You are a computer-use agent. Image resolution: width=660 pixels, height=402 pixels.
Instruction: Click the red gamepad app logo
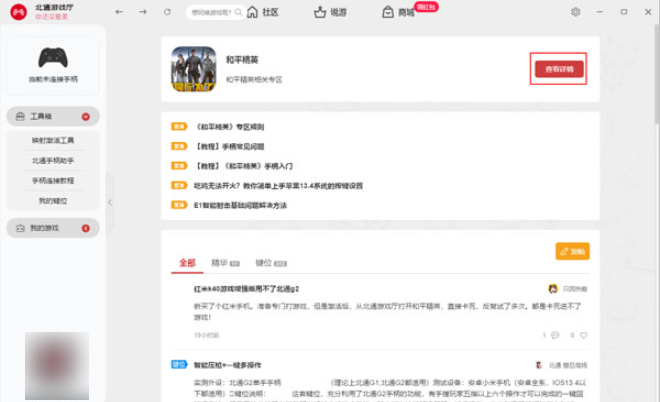click(19, 12)
